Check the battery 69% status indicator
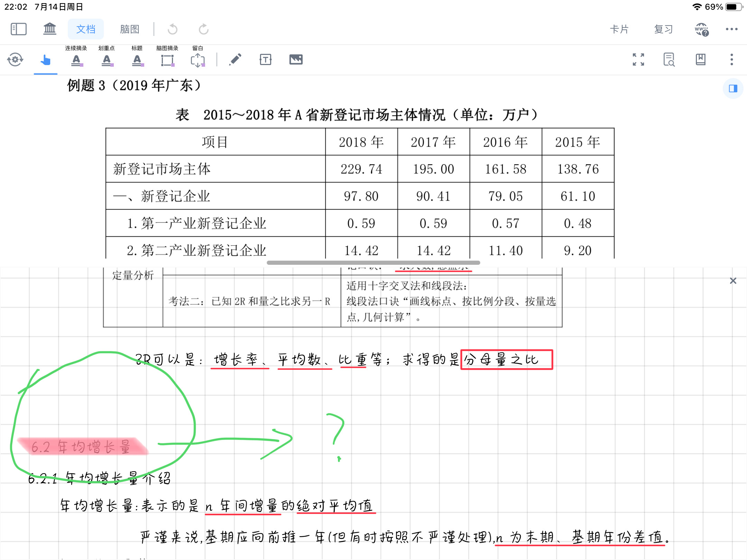This screenshot has width=747, height=560. click(x=724, y=7)
